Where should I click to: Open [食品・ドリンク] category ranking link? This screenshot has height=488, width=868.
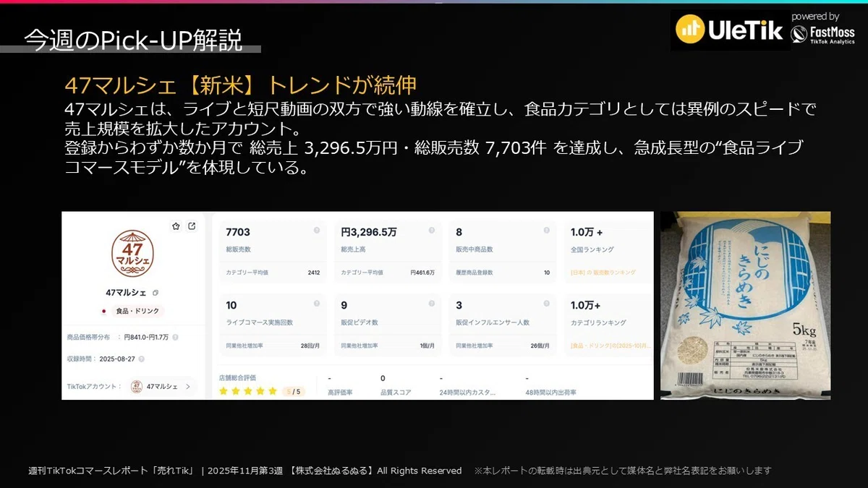click(x=611, y=346)
